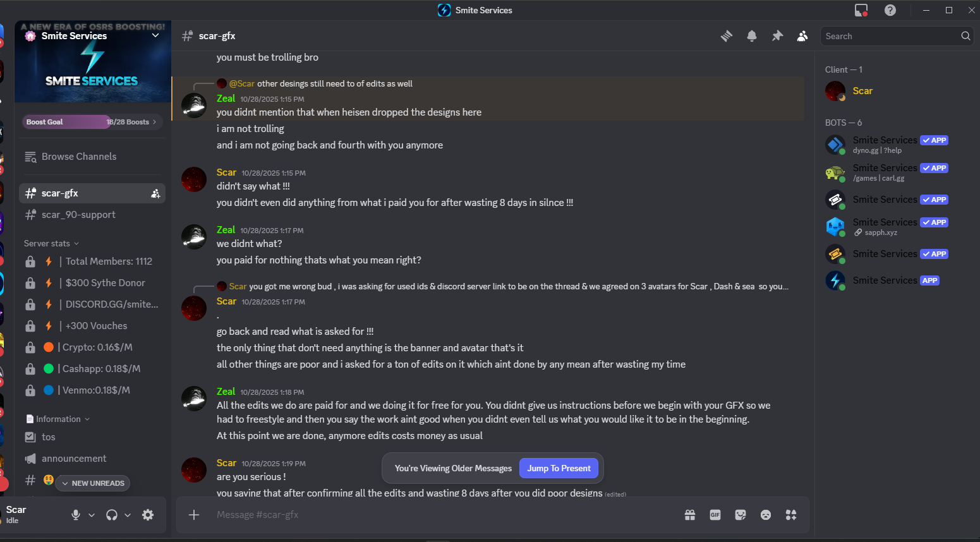Screen dimensions: 980x542
Task: Open the apps launcher icon in message bar
Action: pyautogui.click(x=791, y=515)
